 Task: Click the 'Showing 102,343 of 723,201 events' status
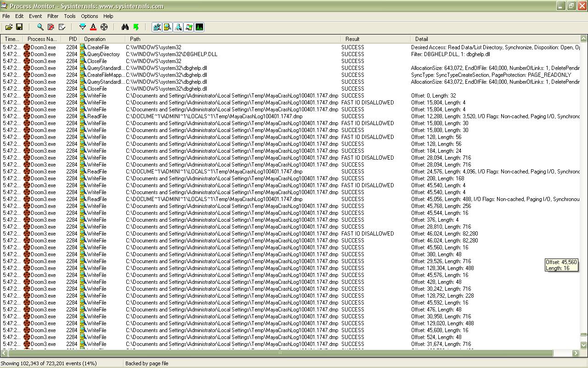[x=49, y=363]
